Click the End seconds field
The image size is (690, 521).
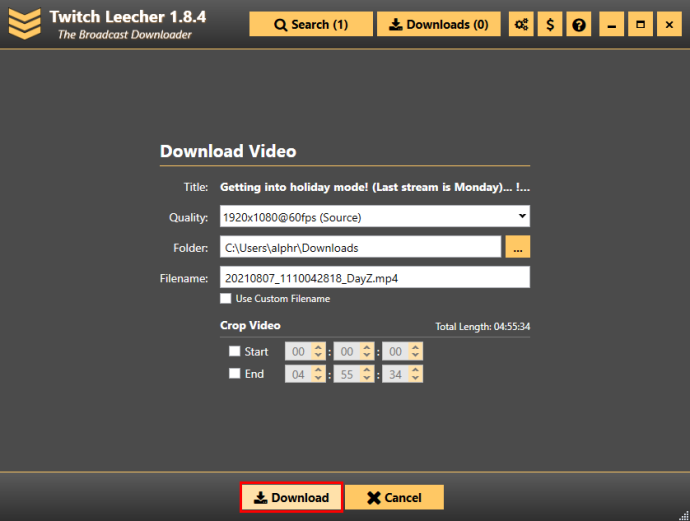point(395,374)
